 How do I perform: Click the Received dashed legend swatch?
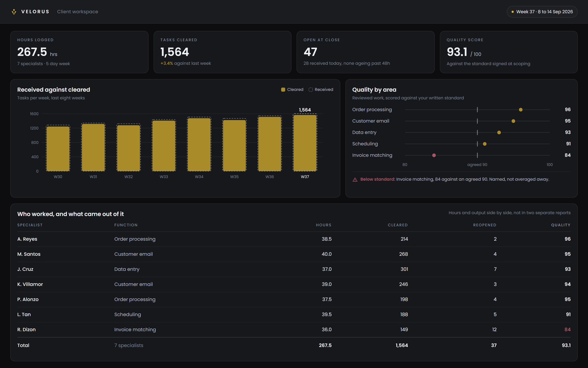(311, 90)
